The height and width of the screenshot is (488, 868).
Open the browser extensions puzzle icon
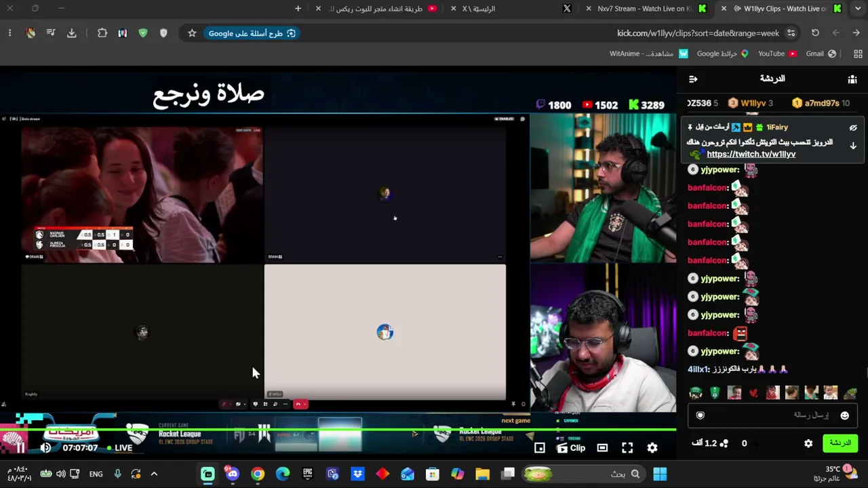click(102, 33)
